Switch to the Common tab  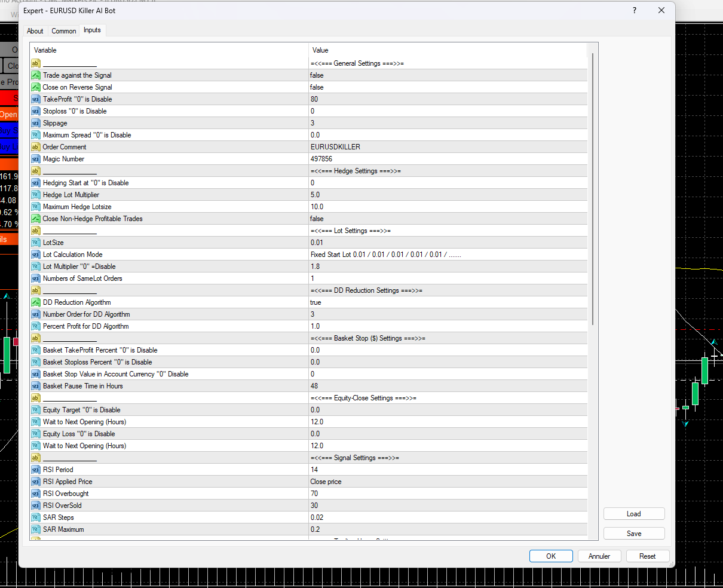coord(64,31)
